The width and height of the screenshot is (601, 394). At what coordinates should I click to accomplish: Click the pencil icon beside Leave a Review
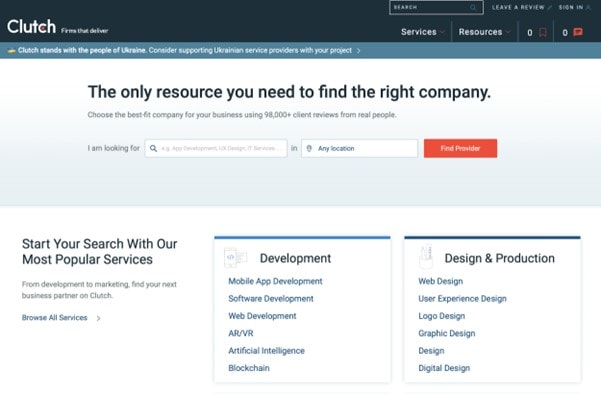click(550, 7)
